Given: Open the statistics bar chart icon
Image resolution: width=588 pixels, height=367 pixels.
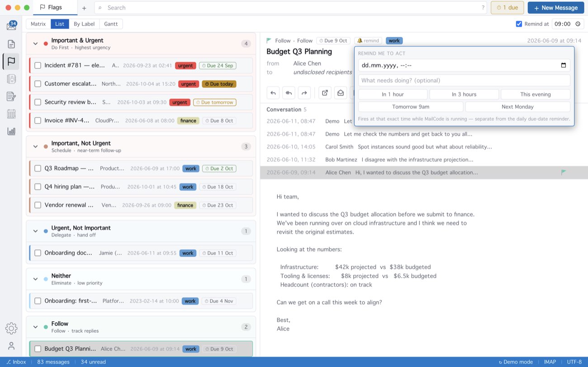Looking at the screenshot, I should 11,132.
